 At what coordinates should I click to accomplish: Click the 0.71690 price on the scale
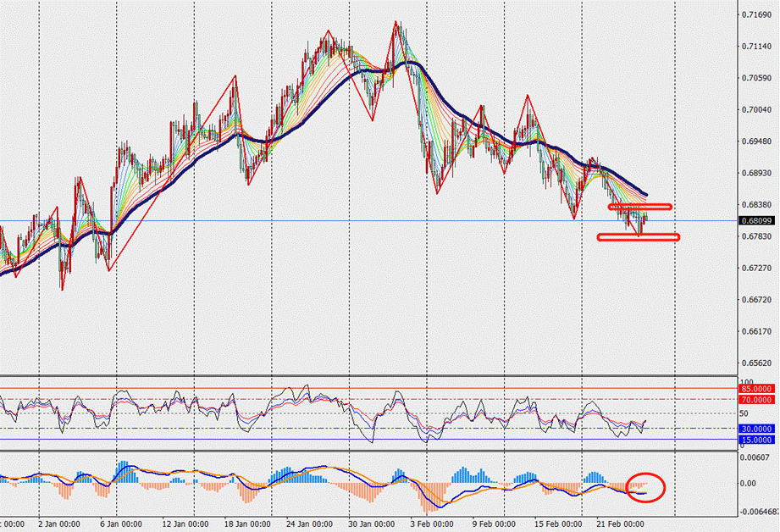point(755,15)
